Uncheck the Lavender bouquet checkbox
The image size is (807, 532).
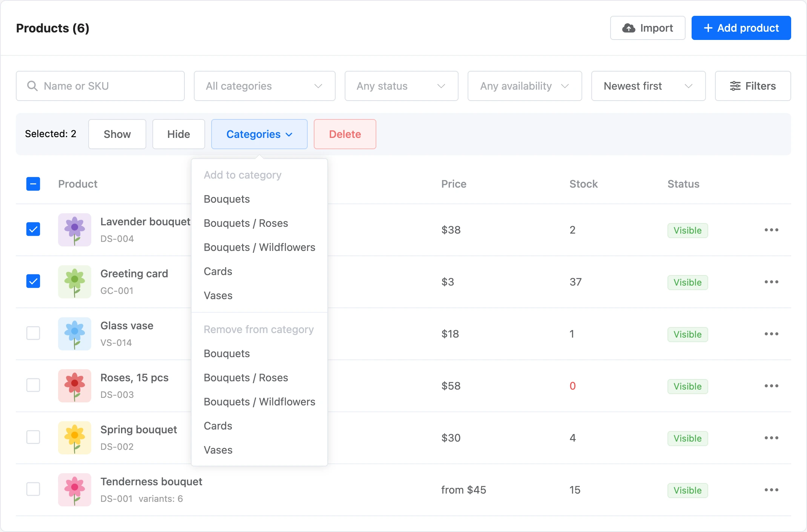(33, 229)
